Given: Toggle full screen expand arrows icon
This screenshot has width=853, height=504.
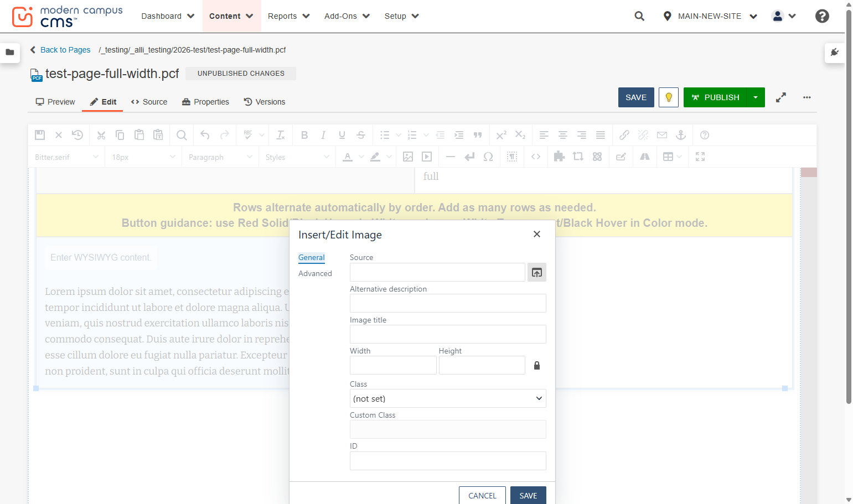Looking at the screenshot, I should pos(780,97).
